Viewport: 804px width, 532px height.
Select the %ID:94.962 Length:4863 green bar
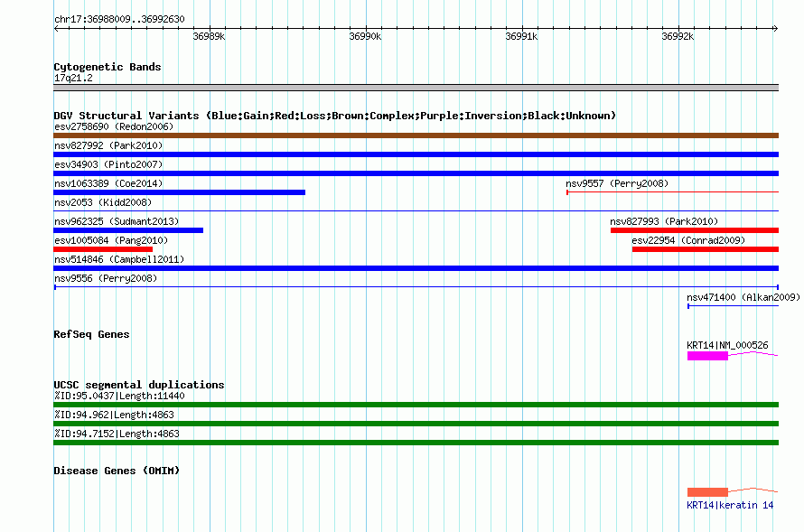click(x=416, y=424)
